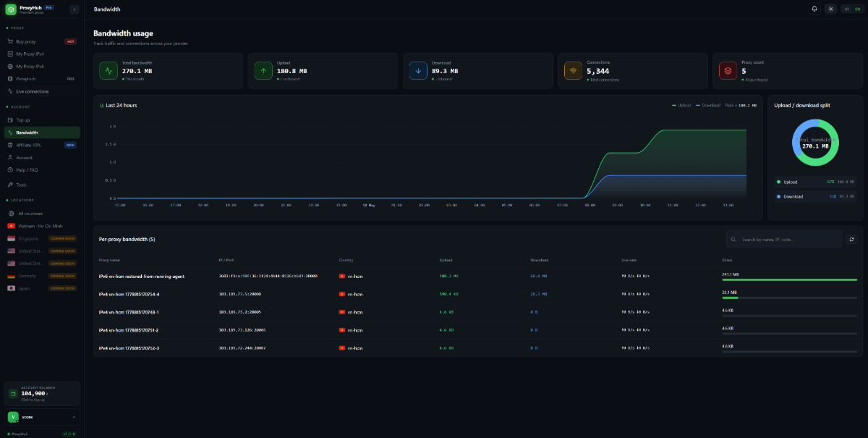This screenshot has width=868, height=438.
Task: Expand the vcore user menu chevron
Action: tap(74, 417)
